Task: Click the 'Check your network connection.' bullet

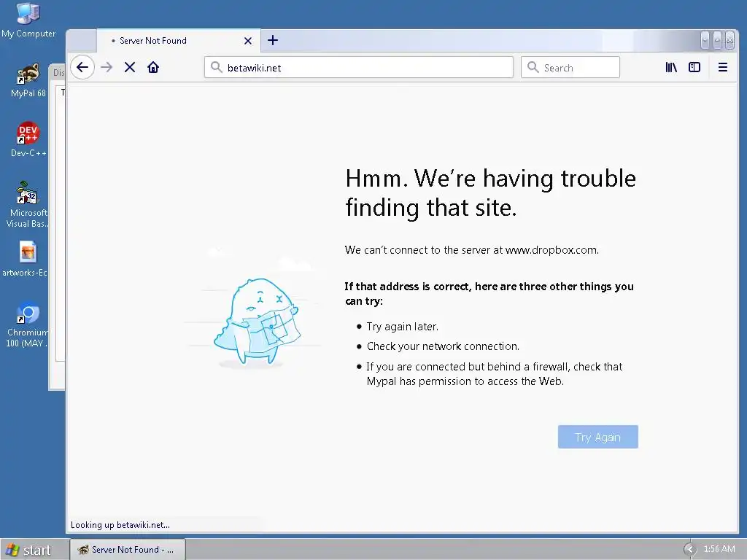Action: pos(443,346)
